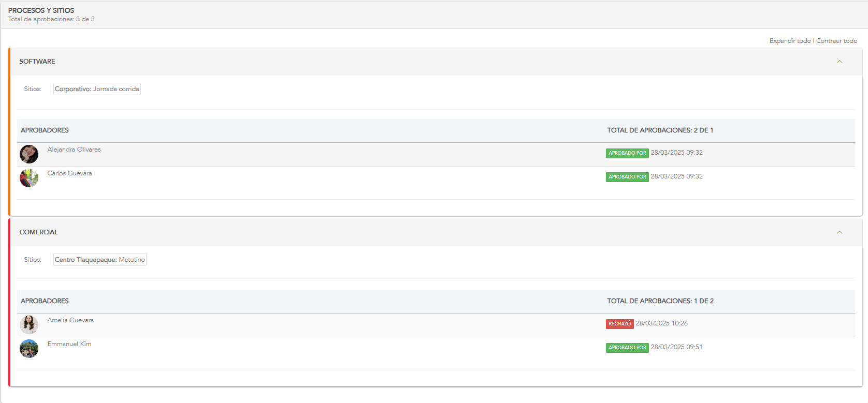Click Amelia Guevara profile avatar

[29, 325]
